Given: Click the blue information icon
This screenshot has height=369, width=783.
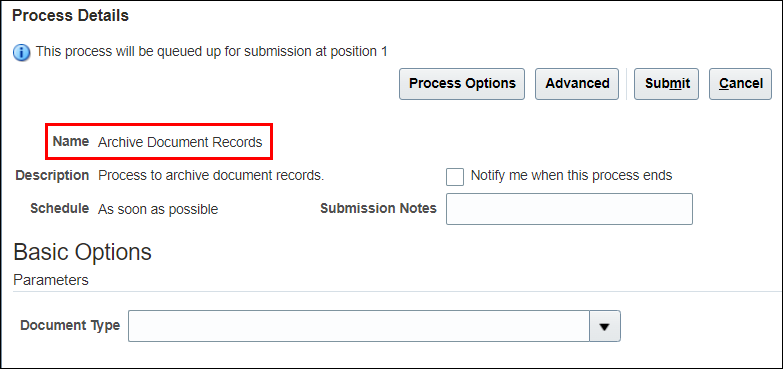Looking at the screenshot, I should [x=21, y=52].
